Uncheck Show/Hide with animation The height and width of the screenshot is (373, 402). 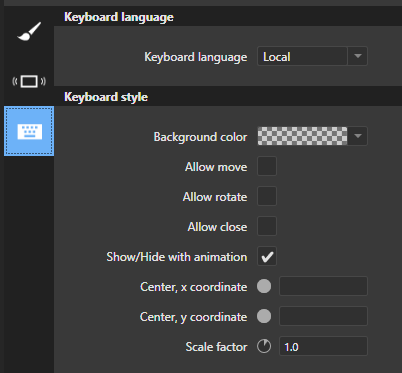(x=267, y=256)
